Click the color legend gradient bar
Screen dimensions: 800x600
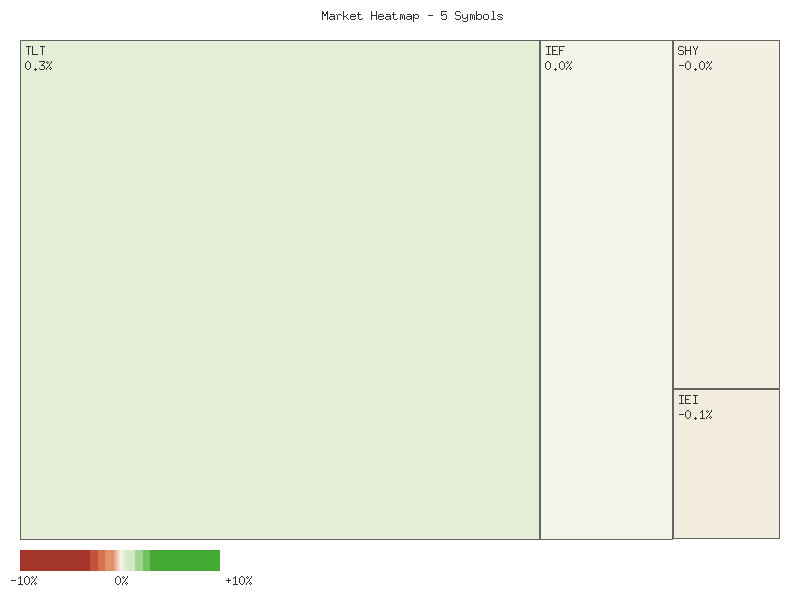(x=120, y=562)
